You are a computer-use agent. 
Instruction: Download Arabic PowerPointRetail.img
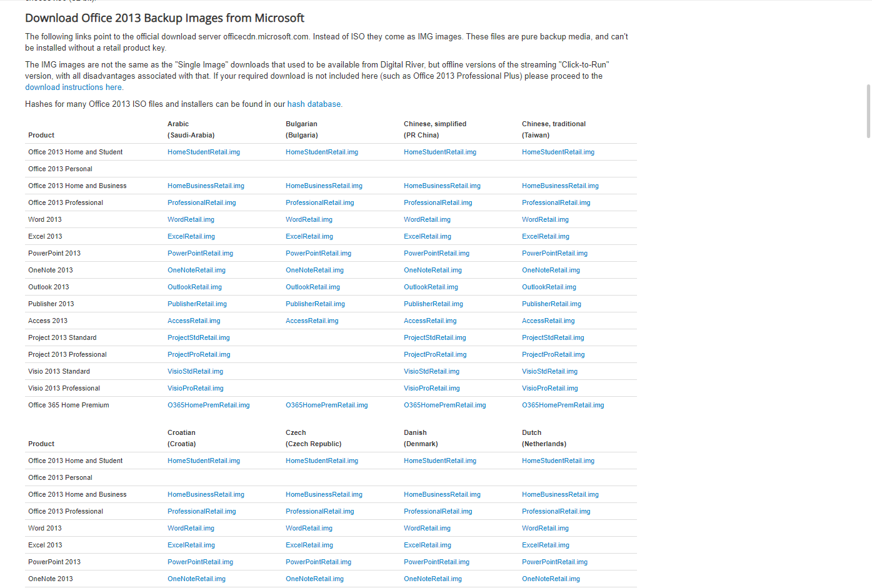(x=200, y=254)
